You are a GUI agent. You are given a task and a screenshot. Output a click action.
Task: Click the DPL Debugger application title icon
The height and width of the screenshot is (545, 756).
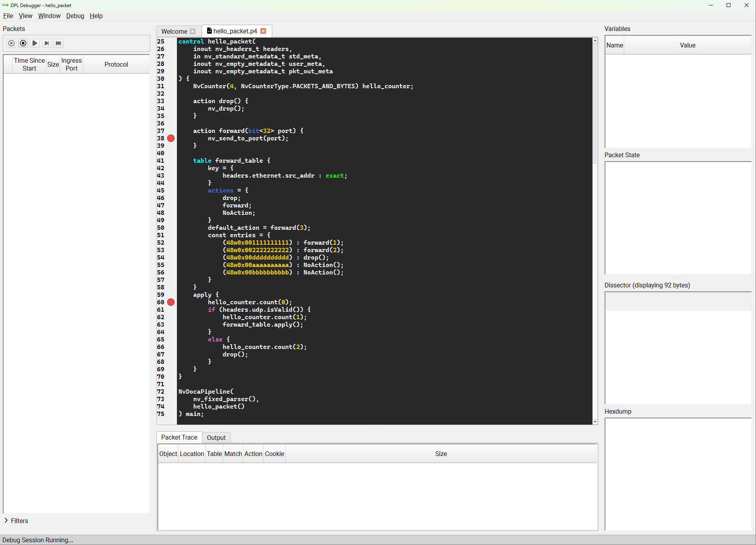point(5,5)
